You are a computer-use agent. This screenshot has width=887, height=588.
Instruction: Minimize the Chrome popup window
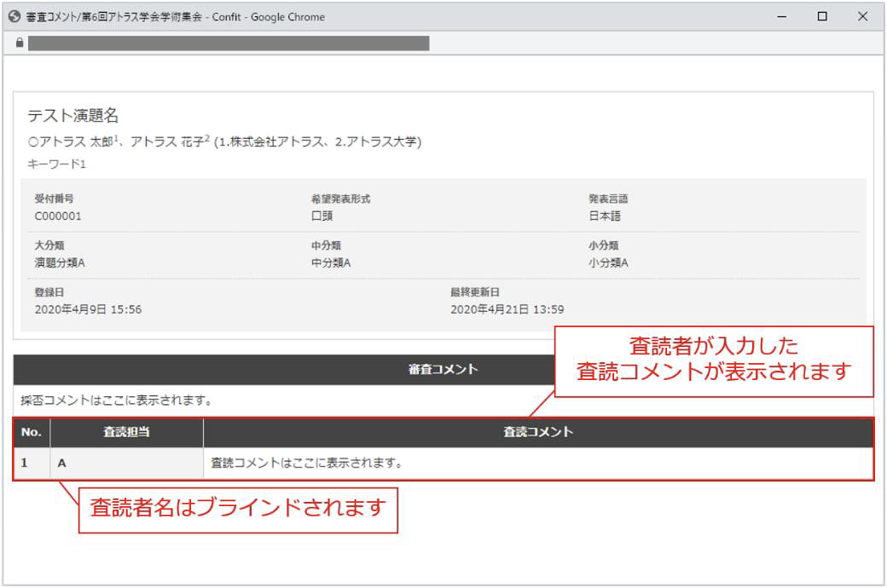(x=781, y=16)
